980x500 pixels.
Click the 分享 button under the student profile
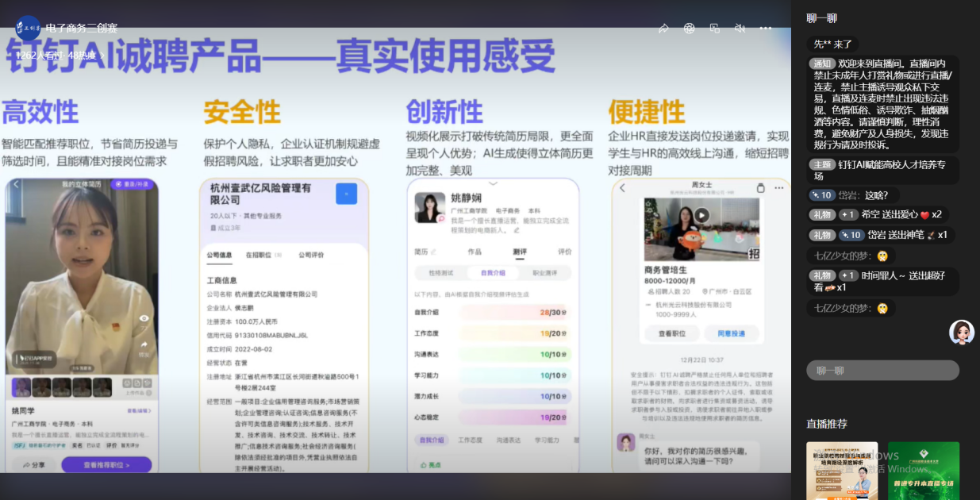(33, 464)
